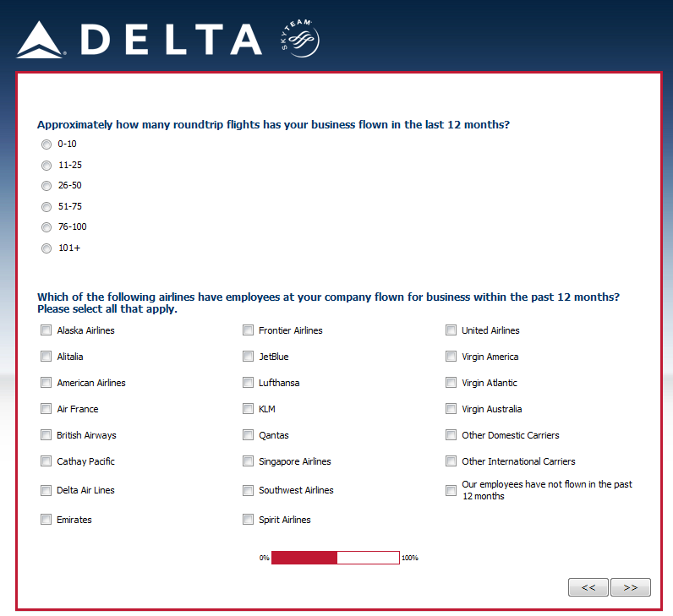673x616 pixels.
Task: Tick the Virgin Atlantic checkbox
Action: (451, 383)
